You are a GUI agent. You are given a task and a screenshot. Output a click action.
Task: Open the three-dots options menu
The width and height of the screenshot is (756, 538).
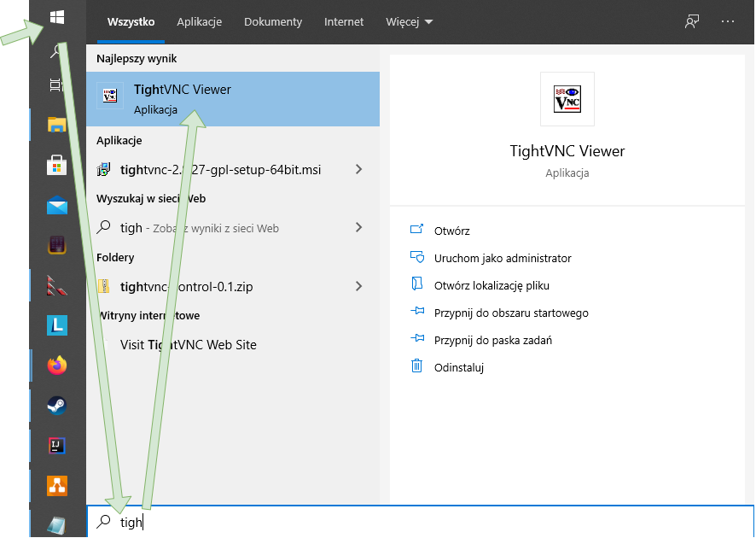click(x=728, y=21)
